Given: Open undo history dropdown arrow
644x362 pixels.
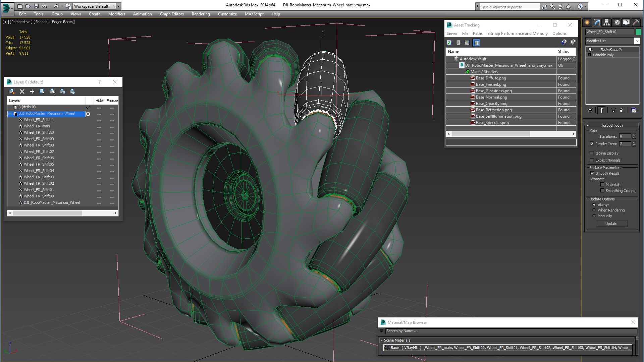Looking at the screenshot, I should tap(50, 6).
